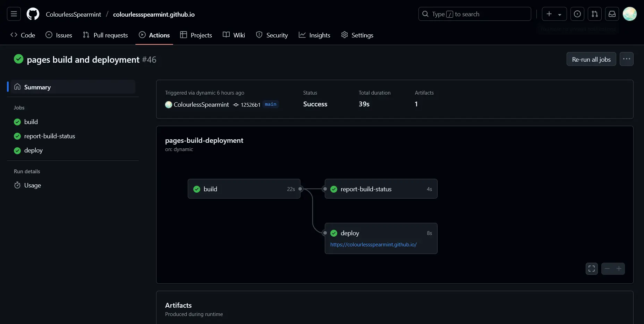Open the user profile avatar menu

[x=630, y=14]
